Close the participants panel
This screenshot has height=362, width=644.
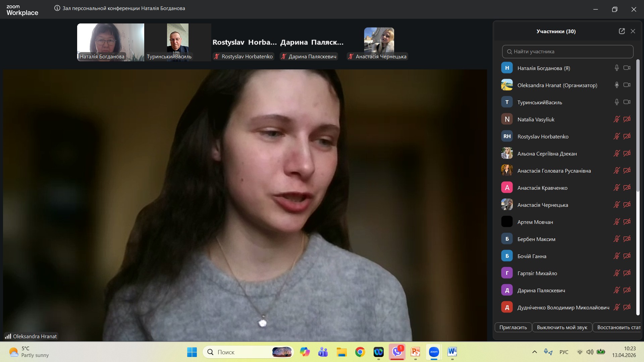(x=633, y=31)
